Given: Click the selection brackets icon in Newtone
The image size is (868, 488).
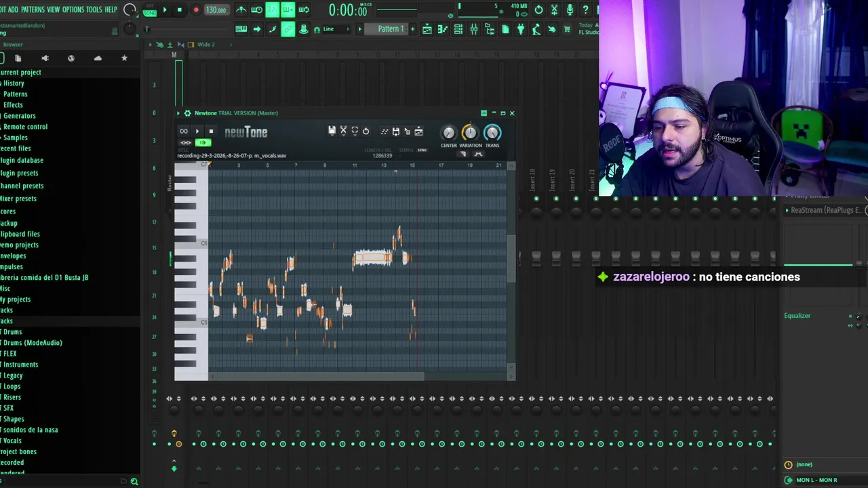Looking at the screenshot, I should click(355, 131).
